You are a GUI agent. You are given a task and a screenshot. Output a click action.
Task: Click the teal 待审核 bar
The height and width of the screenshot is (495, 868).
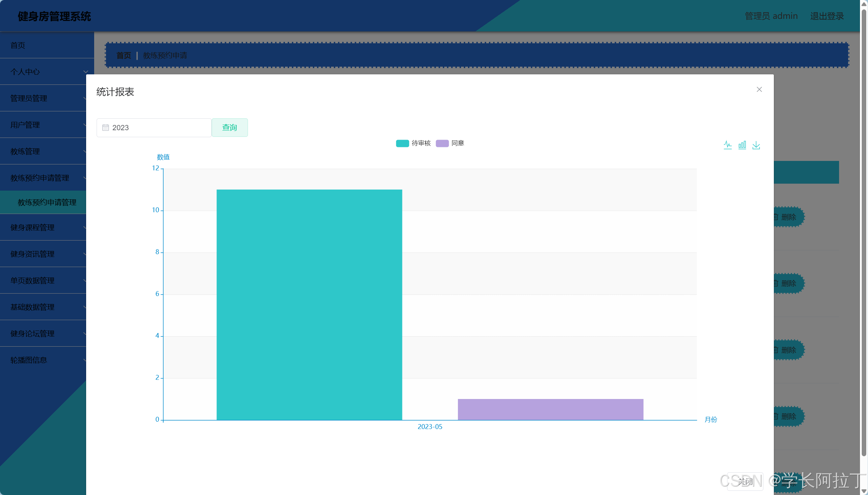[x=309, y=304]
